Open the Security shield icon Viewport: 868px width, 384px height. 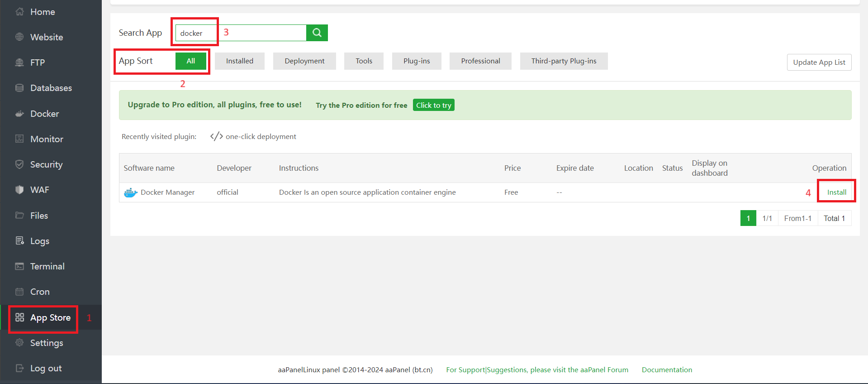click(19, 164)
